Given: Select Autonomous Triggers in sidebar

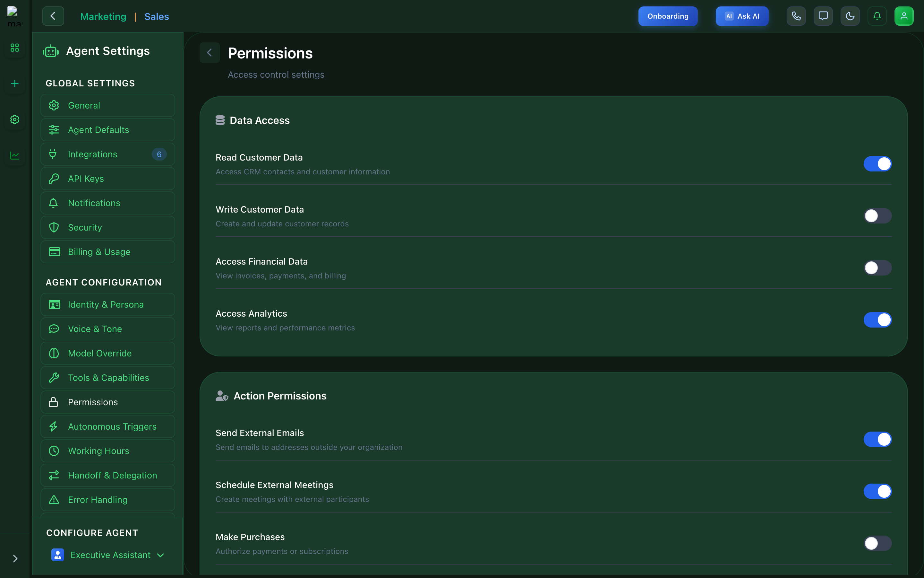Looking at the screenshot, I should tap(108, 427).
